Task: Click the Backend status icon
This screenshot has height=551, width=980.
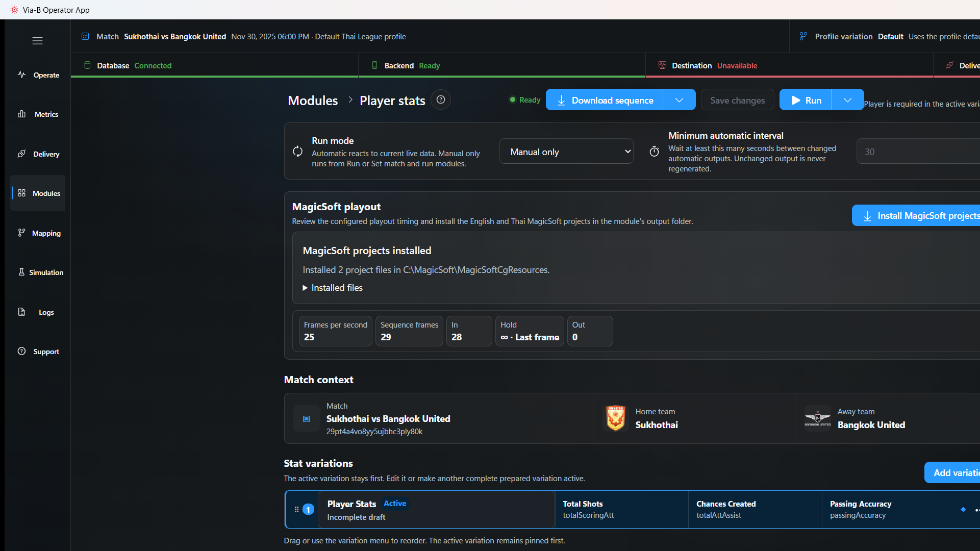Action: coord(374,65)
